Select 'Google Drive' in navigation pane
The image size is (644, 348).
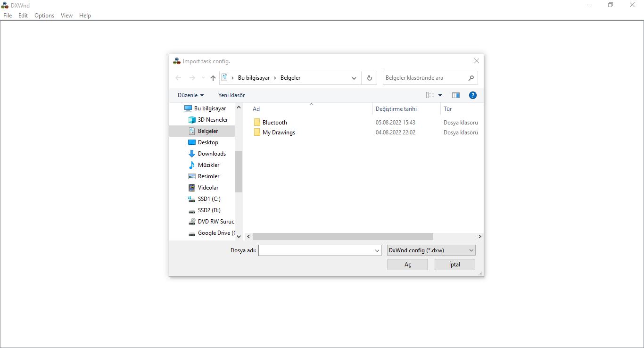pyautogui.click(x=216, y=233)
